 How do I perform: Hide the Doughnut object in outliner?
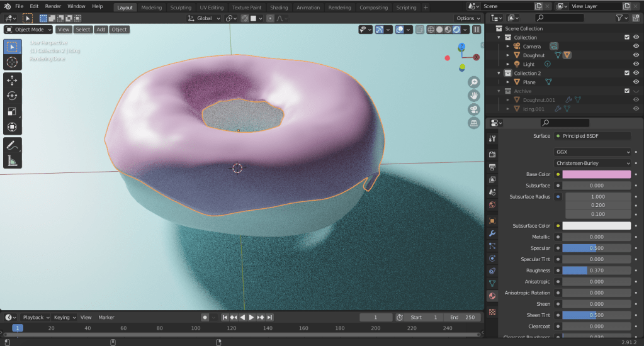(636, 55)
